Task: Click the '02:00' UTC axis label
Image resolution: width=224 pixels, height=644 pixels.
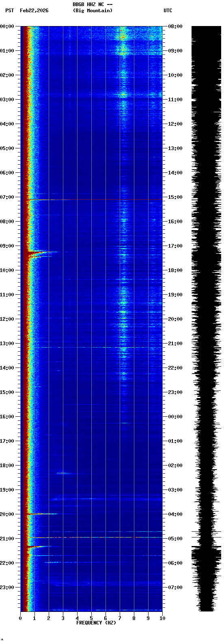Action: (175, 466)
